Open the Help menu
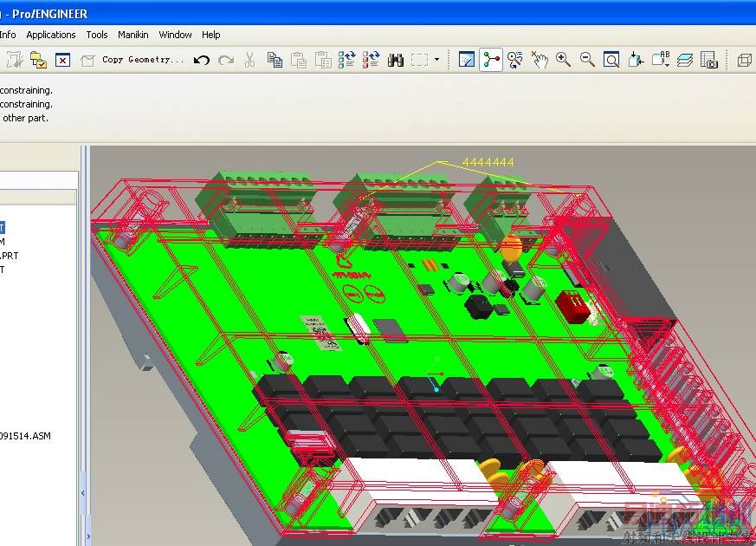The width and height of the screenshot is (756, 546). (210, 35)
